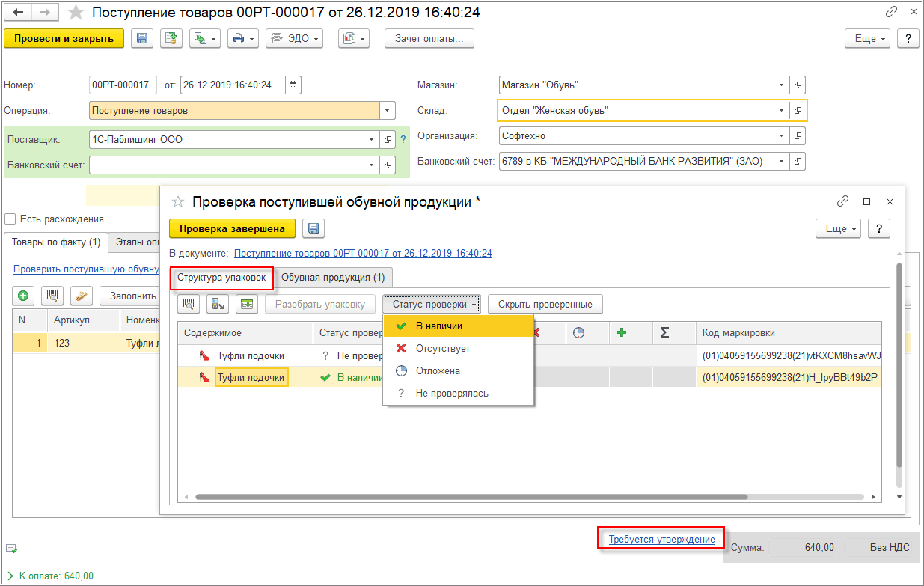
Task: Open Требуется утверждение link
Action: coord(661,539)
